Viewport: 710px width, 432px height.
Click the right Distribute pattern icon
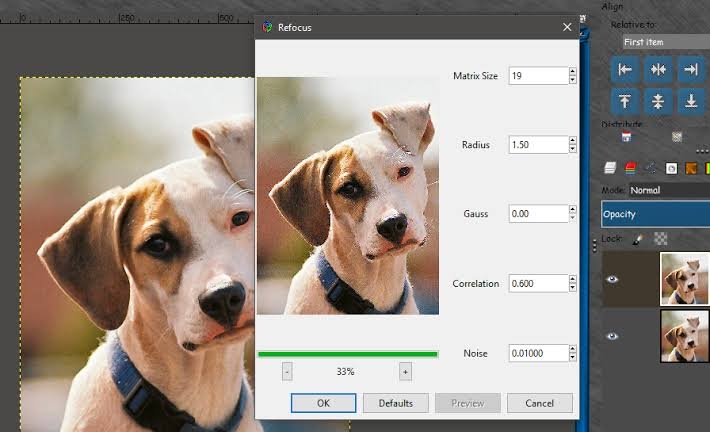tap(677, 137)
